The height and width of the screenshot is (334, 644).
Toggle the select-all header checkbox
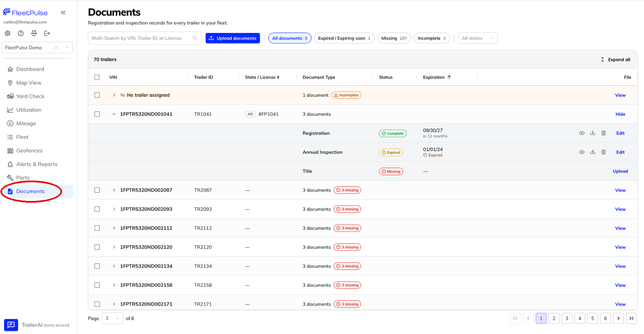97,78
